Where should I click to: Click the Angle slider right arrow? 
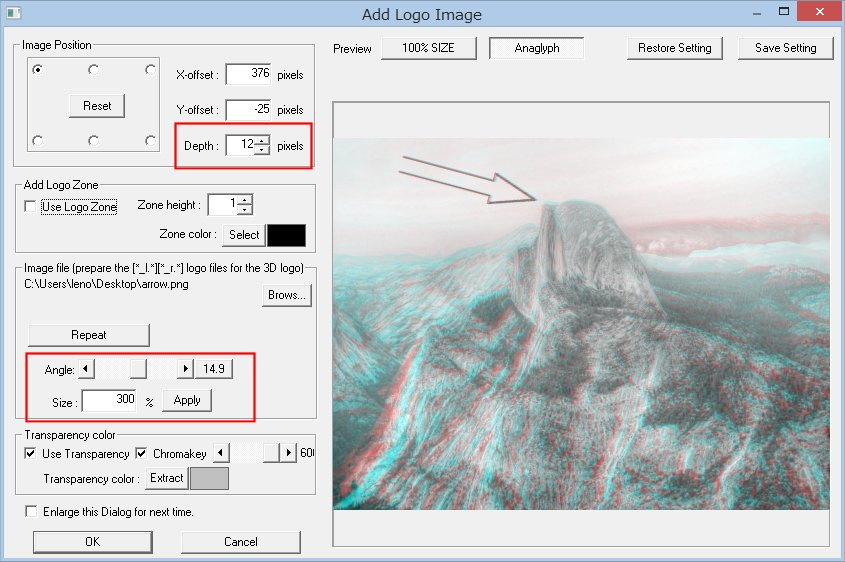[x=185, y=369]
